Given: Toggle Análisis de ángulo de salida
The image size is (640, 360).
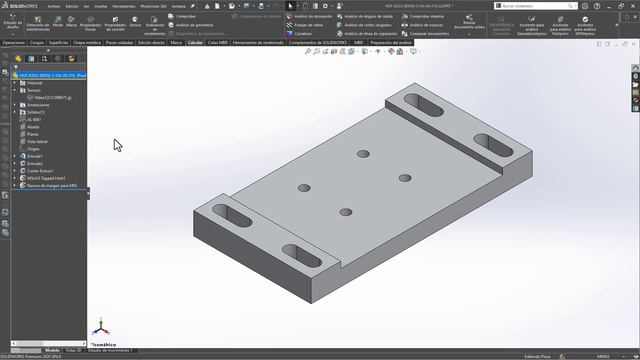Looking at the screenshot, I should [x=365, y=16].
